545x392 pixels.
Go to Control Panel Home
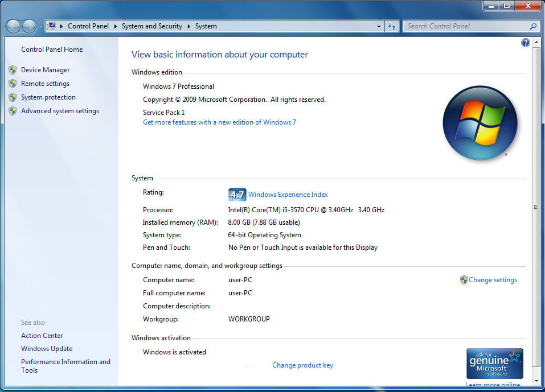(52, 49)
